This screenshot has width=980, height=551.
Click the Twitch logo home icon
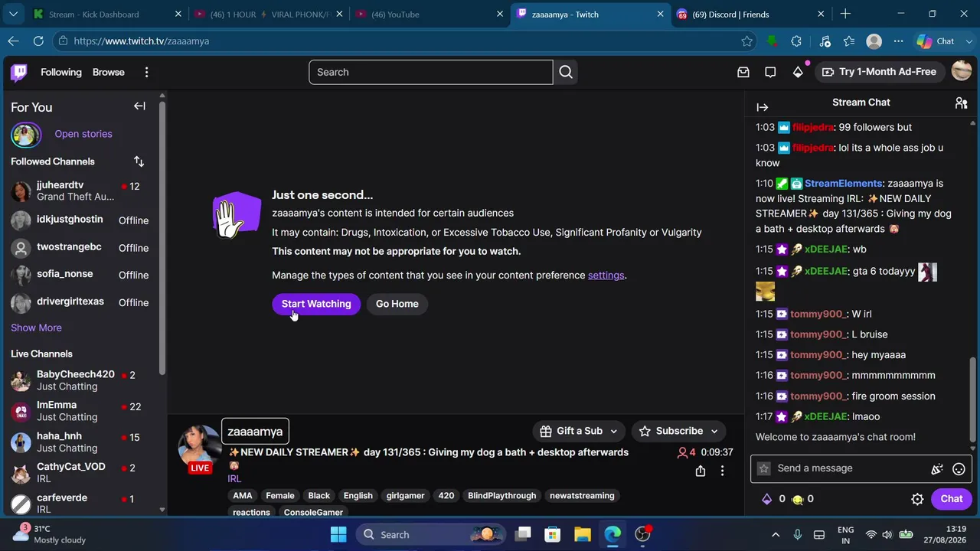pyautogui.click(x=19, y=72)
